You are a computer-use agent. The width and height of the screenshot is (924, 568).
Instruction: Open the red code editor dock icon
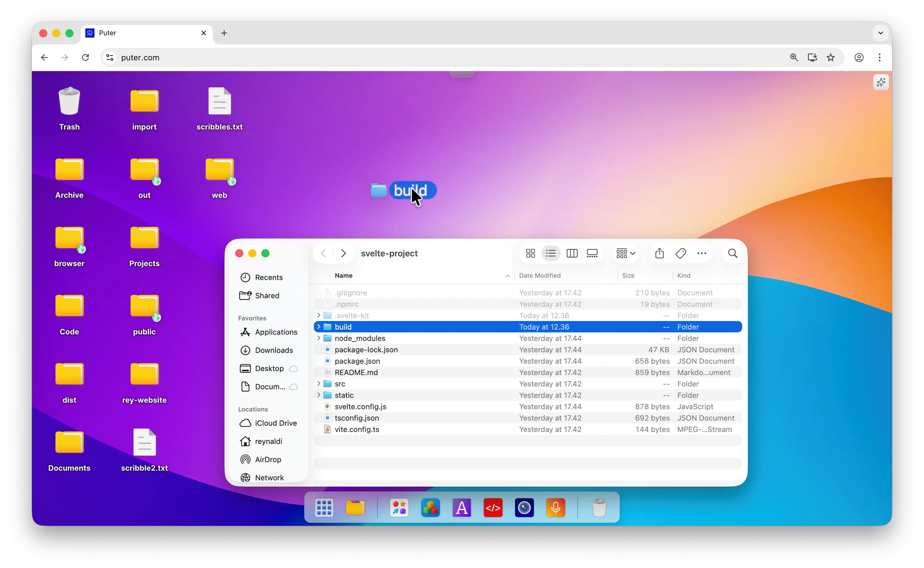(493, 508)
